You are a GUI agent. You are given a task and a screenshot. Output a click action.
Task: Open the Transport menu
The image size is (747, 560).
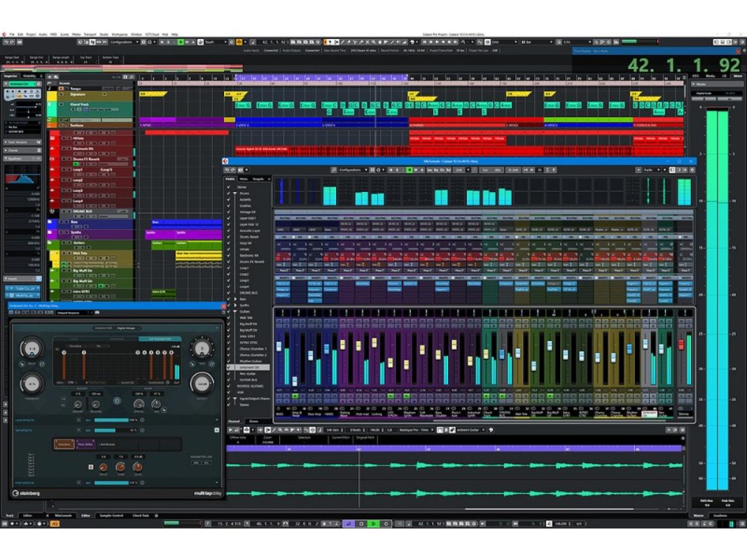pyautogui.click(x=90, y=34)
